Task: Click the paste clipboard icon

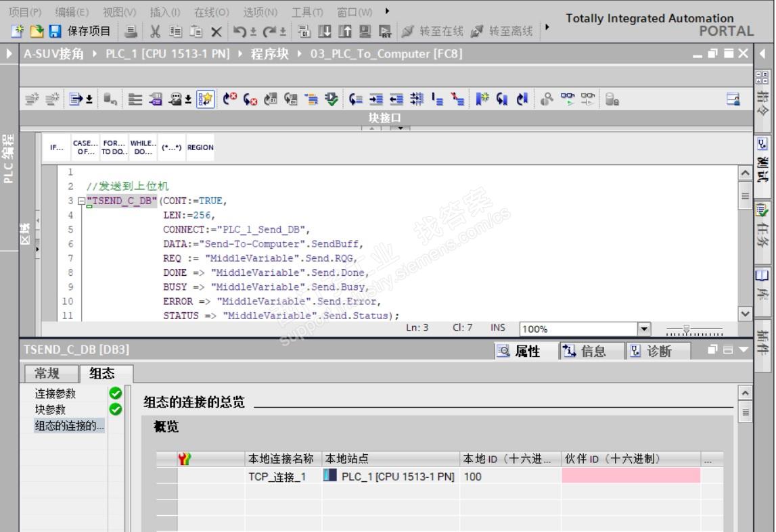Action: [x=196, y=32]
